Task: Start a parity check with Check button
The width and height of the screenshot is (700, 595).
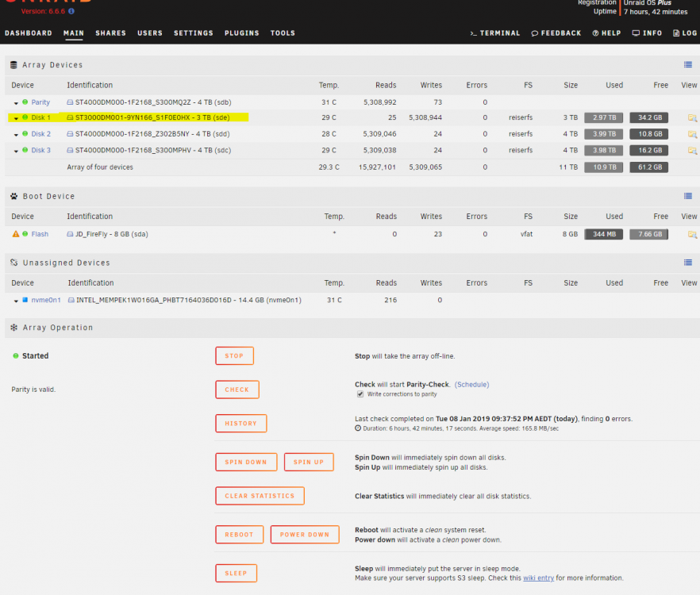Action: [237, 390]
